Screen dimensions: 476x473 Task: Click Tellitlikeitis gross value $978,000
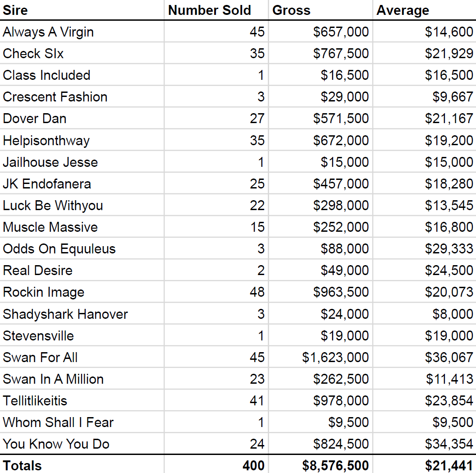[320, 400]
